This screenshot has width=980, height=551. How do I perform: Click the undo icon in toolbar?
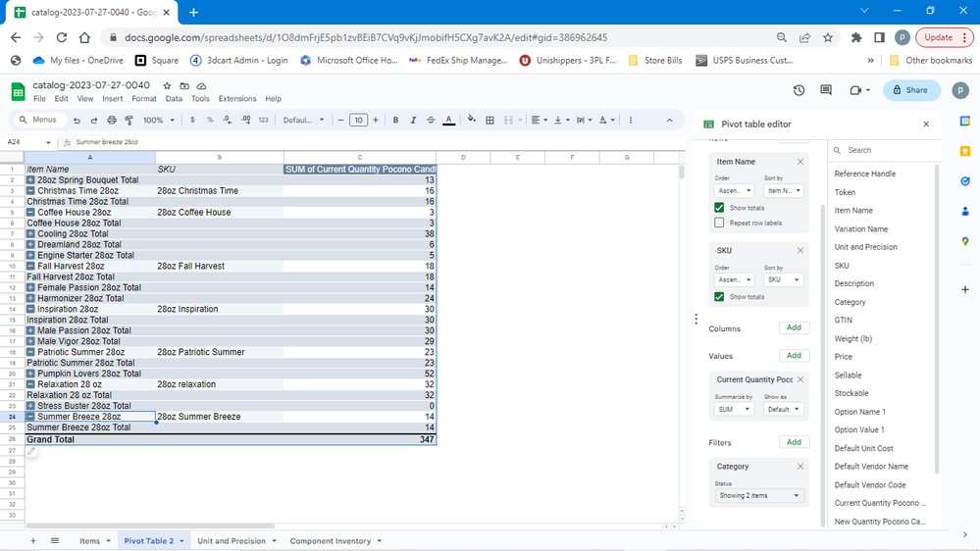point(77,120)
